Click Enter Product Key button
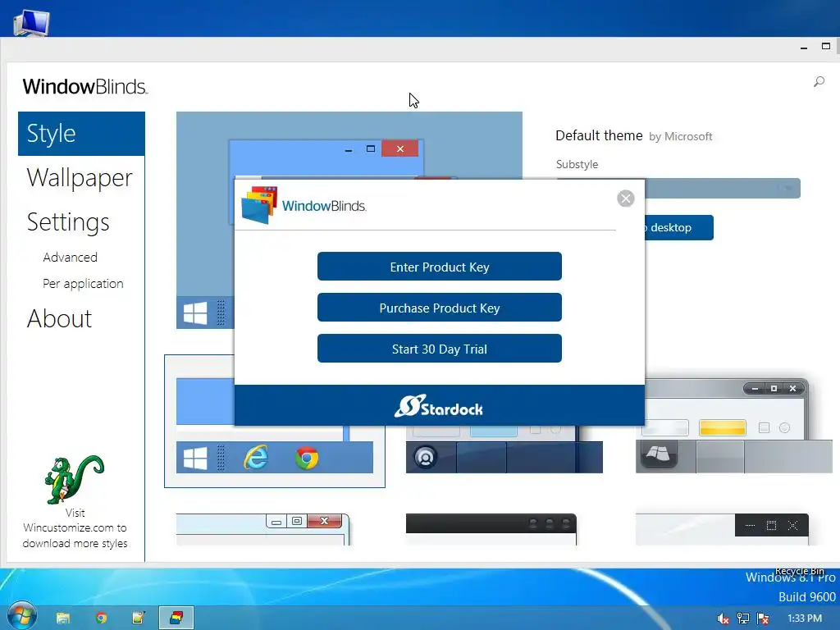The width and height of the screenshot is (840, 630). point(440,267)
